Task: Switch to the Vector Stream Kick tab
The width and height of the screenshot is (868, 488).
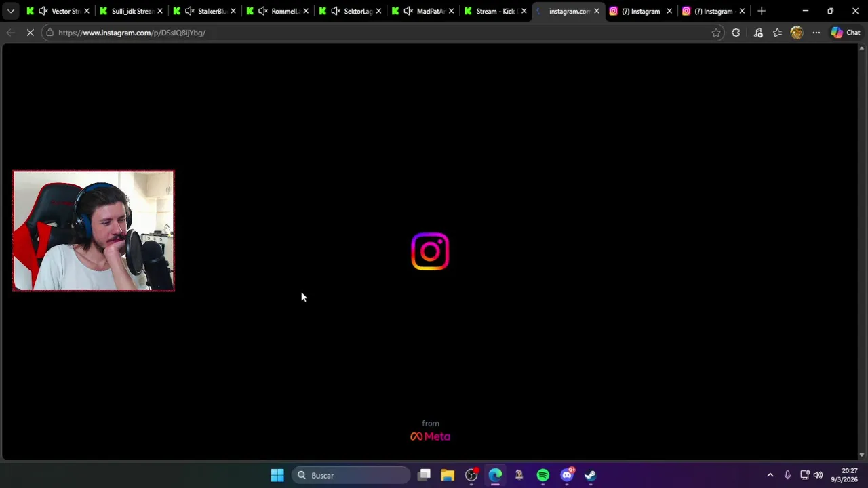Action: tap(58, 11)
